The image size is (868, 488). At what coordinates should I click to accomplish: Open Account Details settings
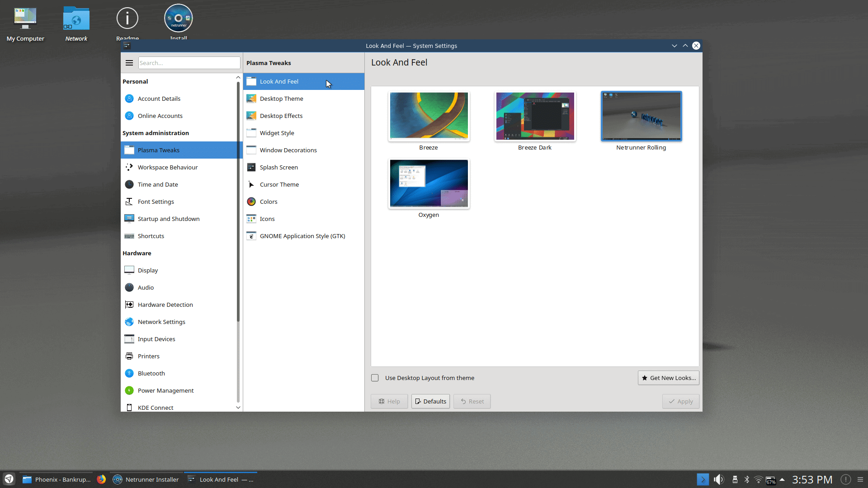click(159, 99)
